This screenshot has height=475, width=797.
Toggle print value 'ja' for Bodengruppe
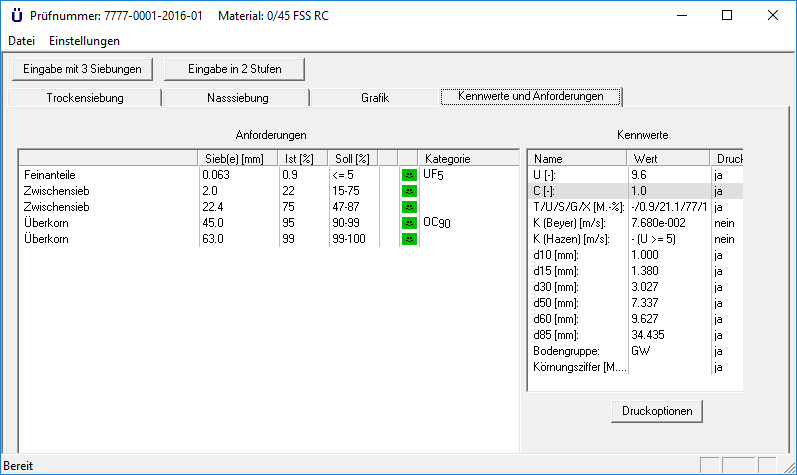719,351
